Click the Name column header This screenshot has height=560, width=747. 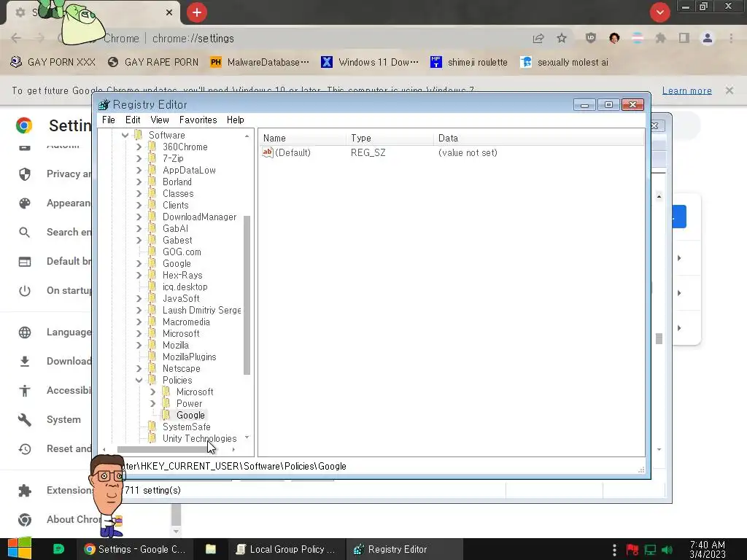(x=303, y=138)
